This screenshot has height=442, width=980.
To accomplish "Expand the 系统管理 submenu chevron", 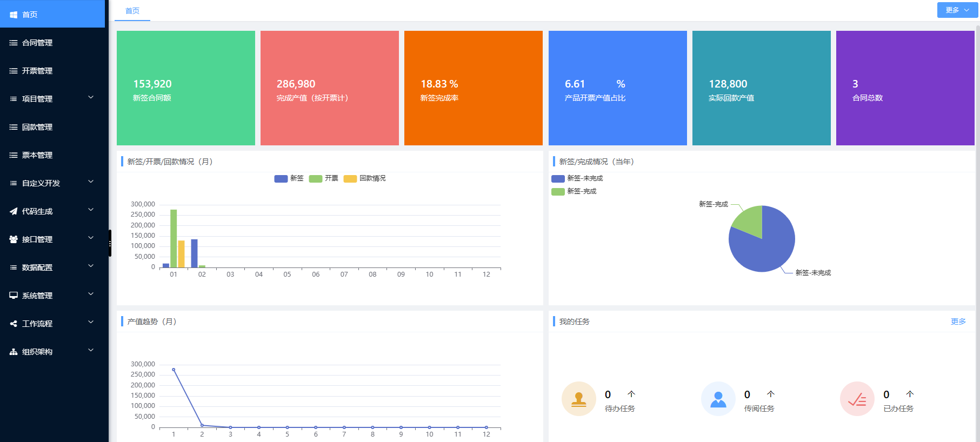I will (91, 294).
